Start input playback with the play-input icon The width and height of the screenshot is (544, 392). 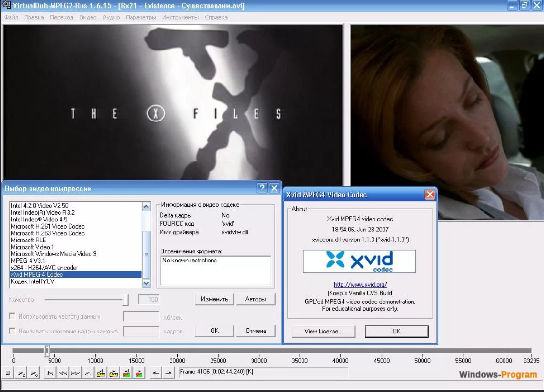21,373
